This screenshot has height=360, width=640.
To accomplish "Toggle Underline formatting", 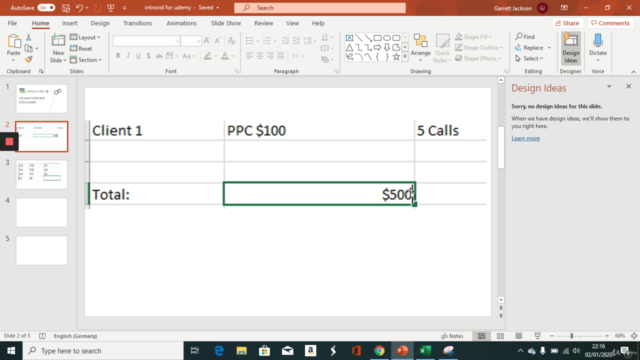I will (x=138, y=56).
